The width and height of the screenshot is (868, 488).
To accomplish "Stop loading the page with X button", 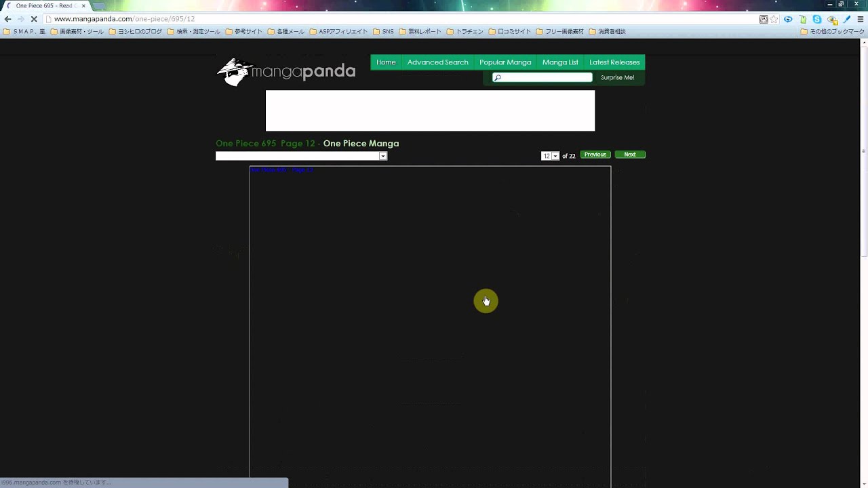I will 34,19.
